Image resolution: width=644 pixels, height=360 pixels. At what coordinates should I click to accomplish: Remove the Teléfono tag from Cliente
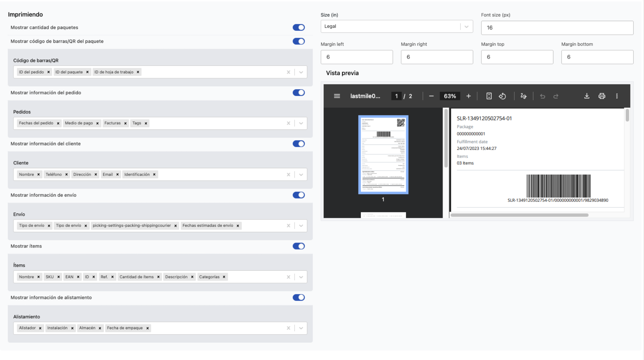66,174
